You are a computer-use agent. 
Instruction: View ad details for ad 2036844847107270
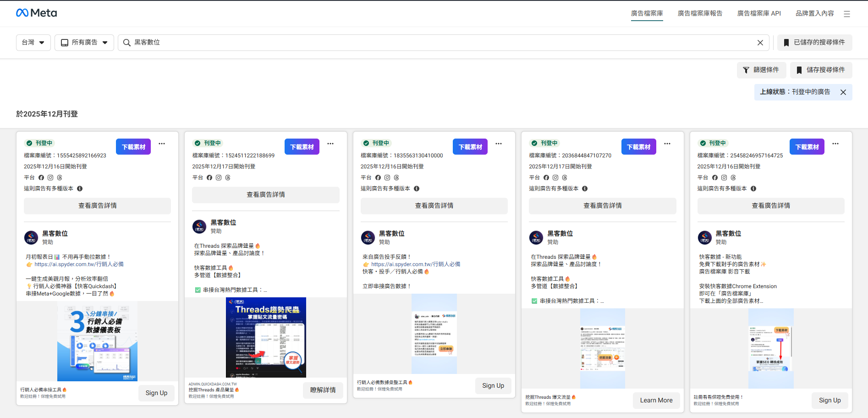pyautogui.click(x=603, y=206)
